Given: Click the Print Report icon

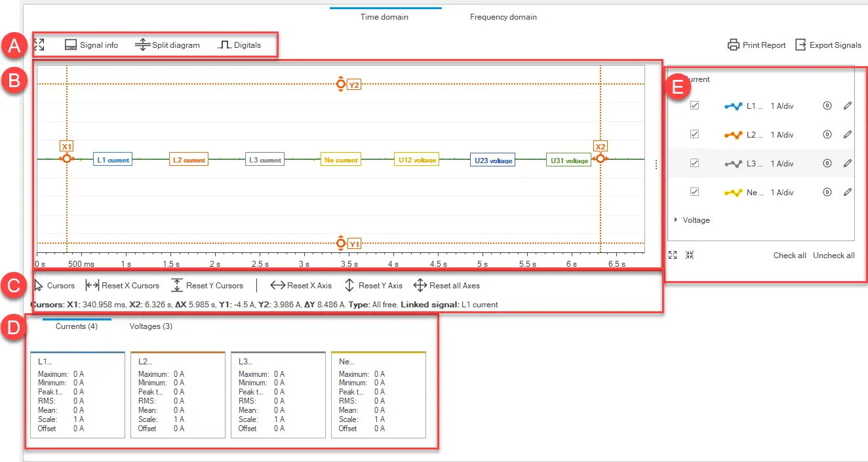Looking at the screenshot, I should coord(733,45).
